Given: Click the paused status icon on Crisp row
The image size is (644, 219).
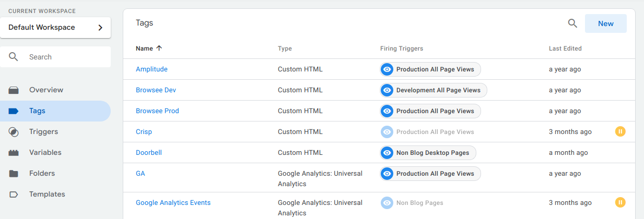Looking at the screenshot, I should coord(620,131).
